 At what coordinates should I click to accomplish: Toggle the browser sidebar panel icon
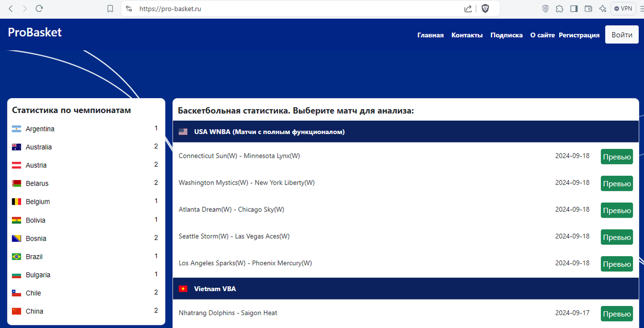pos(574,9)
